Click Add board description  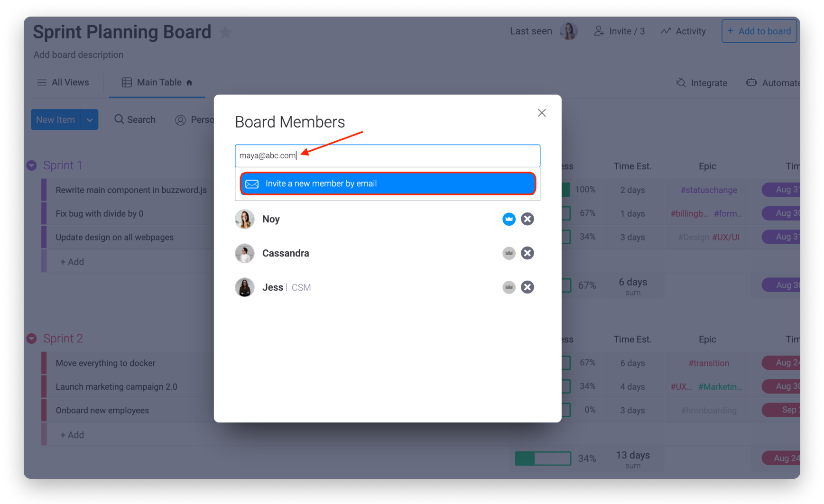point(78,55)
